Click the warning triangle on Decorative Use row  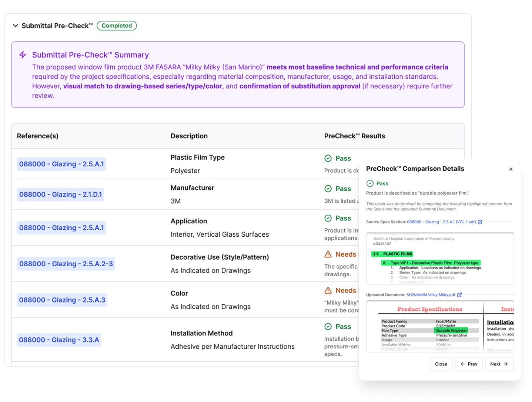click(x=327, y=254)
